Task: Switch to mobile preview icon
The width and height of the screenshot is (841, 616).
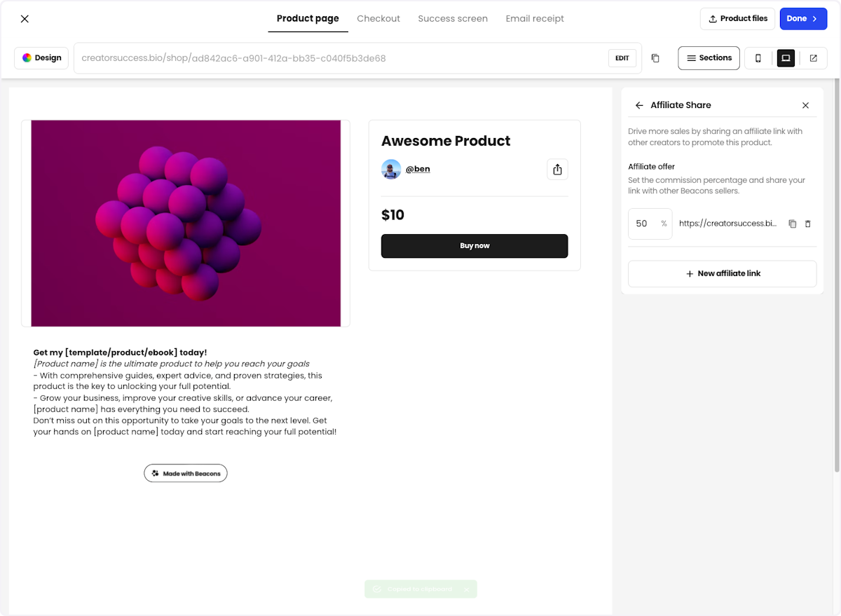Action: coord(758,58)
